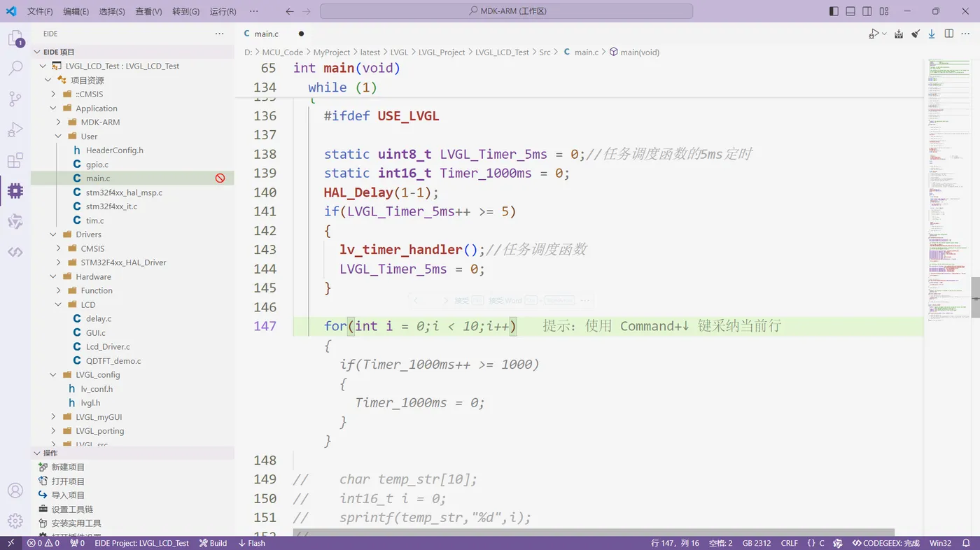Click 安装实用工具 in operations list

(x=76, y=523)
